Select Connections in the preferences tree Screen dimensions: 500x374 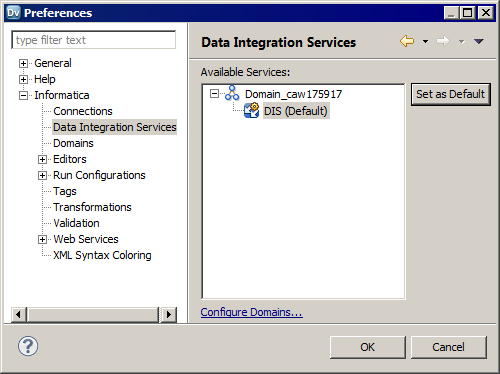pyautogui.click(x=83, y=111)
